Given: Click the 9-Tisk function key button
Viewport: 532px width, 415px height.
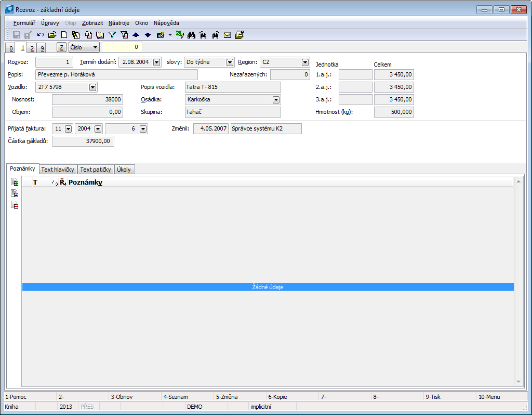Looking at the screenshot, I should [x=450, y=397].
